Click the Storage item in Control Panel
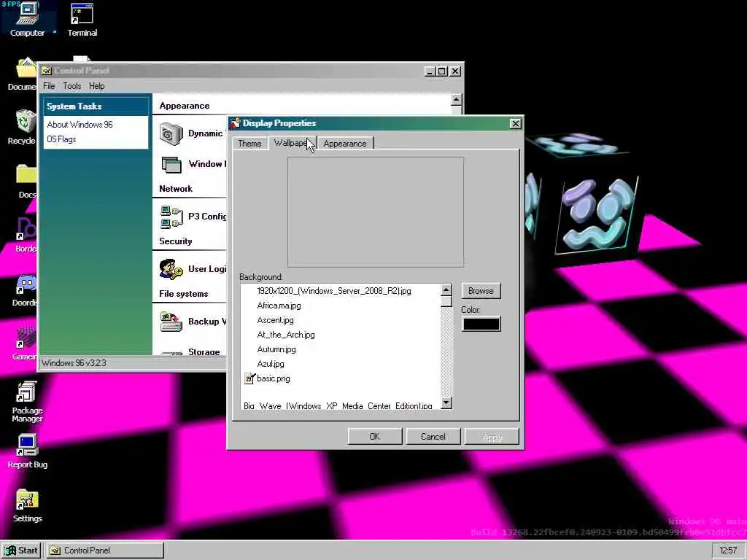The width and height of the screenshot is (747, 560). [x=204, y=352]
